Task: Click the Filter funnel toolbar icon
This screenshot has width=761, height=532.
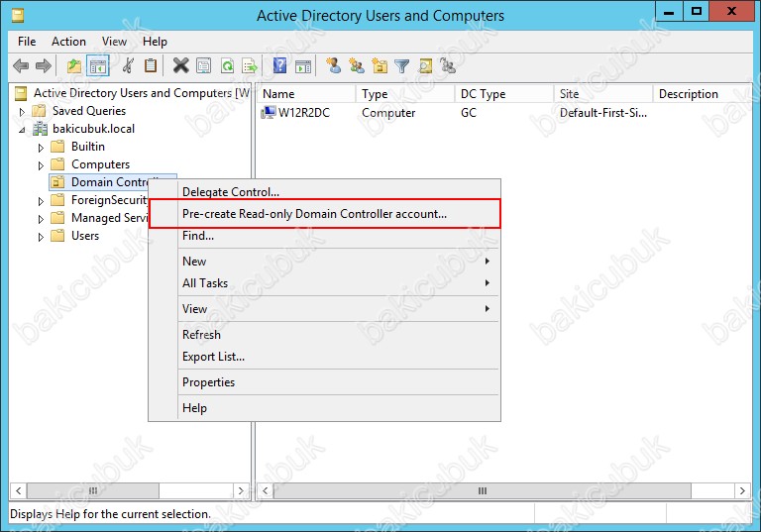Action: [402, 66]
